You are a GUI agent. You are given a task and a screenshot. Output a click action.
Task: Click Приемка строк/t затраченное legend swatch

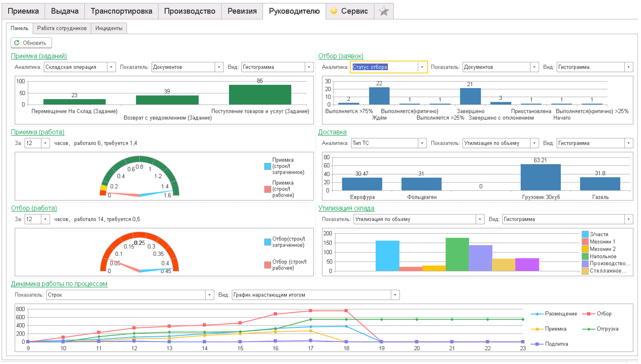click(268, 166)
